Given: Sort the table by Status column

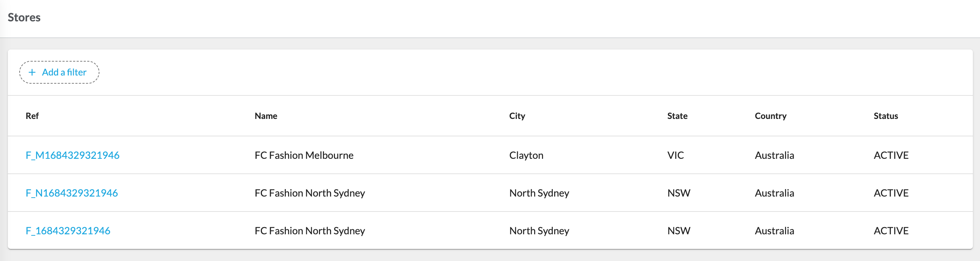Looking at the screenshot, I should [886, 116].
